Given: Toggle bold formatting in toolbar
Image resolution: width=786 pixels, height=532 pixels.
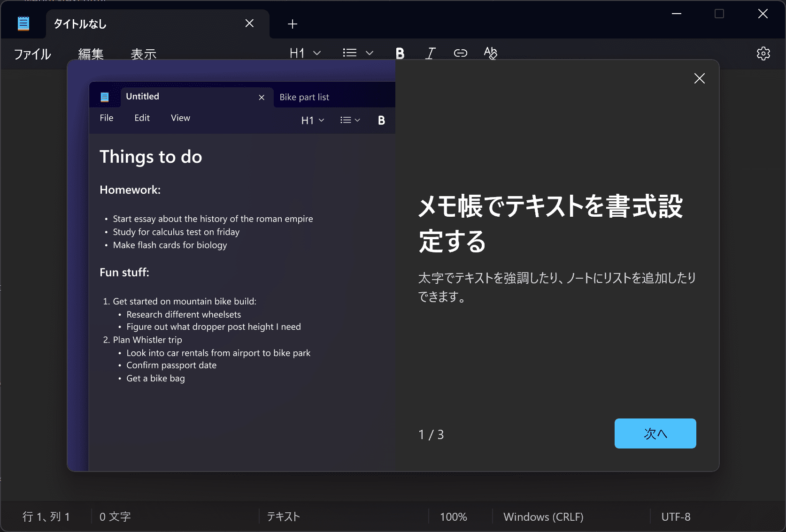Looking at the screenshot, I should (400, 53).
